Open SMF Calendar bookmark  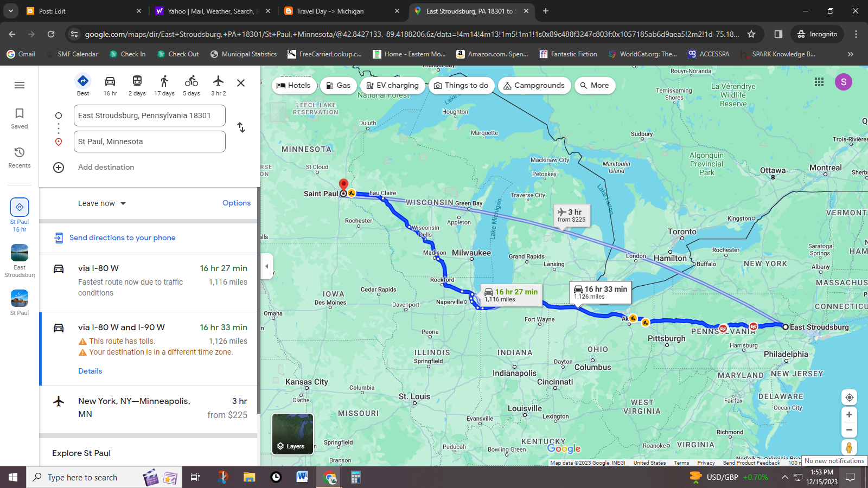click(72, 54)
